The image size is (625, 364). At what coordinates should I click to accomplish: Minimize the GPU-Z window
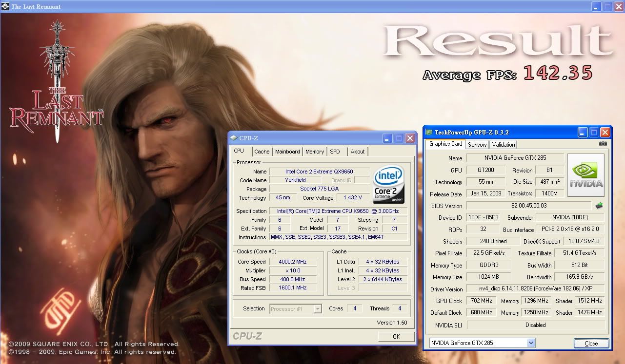pyautogui.click(x=583, y=132)
